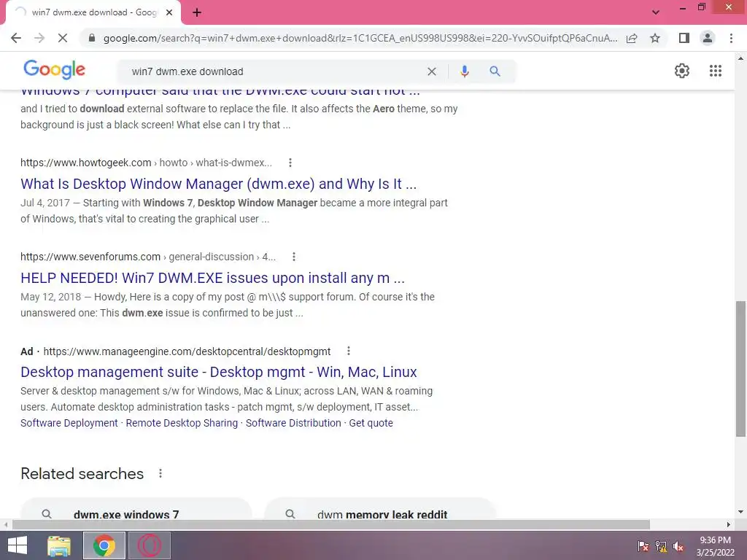
Task: Open HELP NEEDED Win7 DWM.EXE issues result
Action: [212, 278]
